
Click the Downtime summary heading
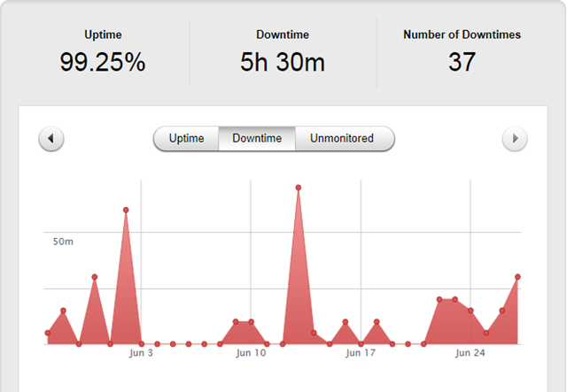pyautogui.click(x=283, y=35)
